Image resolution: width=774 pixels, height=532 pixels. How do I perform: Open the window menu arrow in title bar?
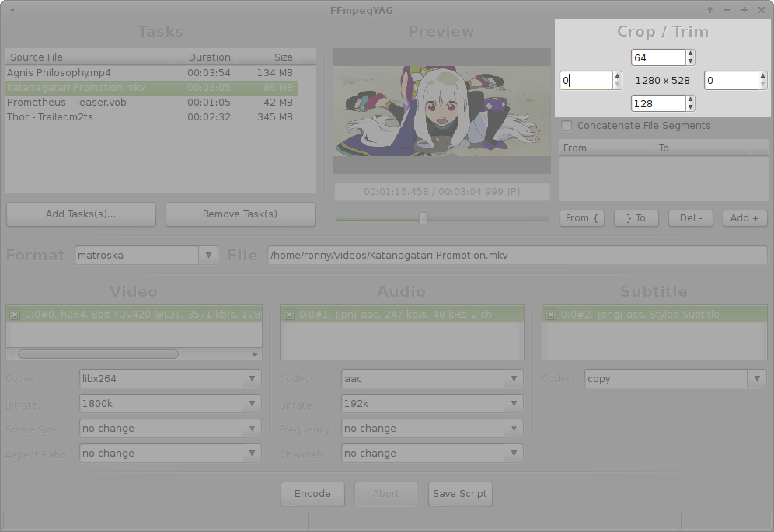[12, 10]
